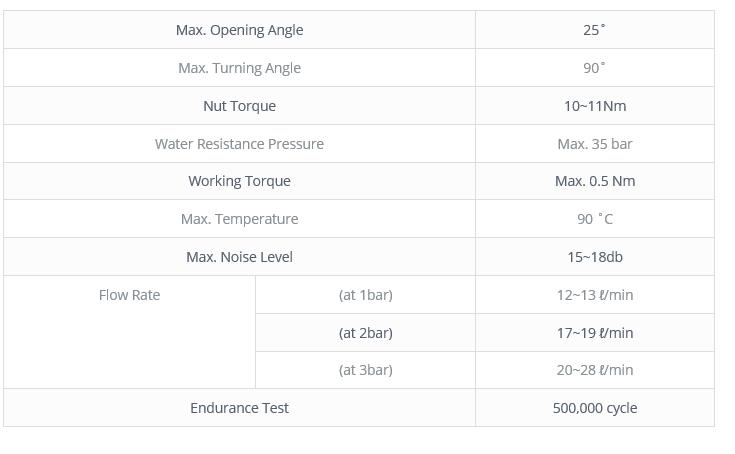This screenshot has height=454, width=735.
Task: Select the 17~19 ℓ/min flow value
Action: (x=595, y=333)
